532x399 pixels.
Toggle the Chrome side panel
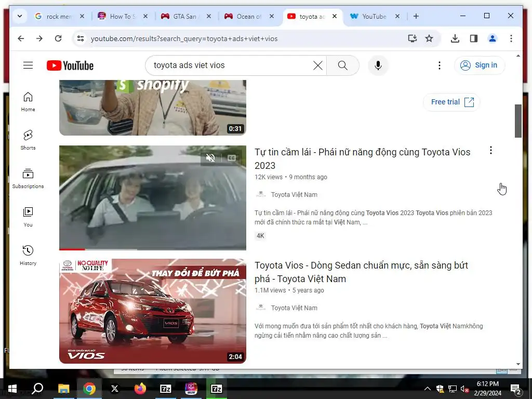[x=474, y=38]
